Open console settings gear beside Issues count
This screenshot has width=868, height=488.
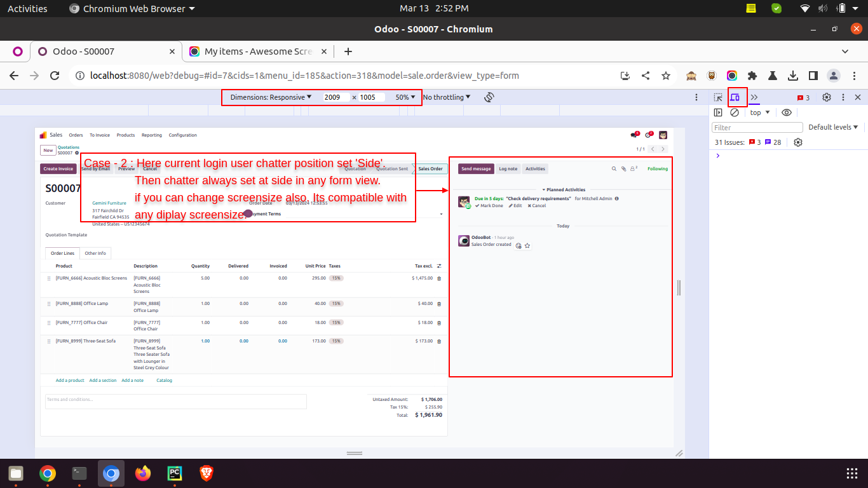[x=798, y=142]
